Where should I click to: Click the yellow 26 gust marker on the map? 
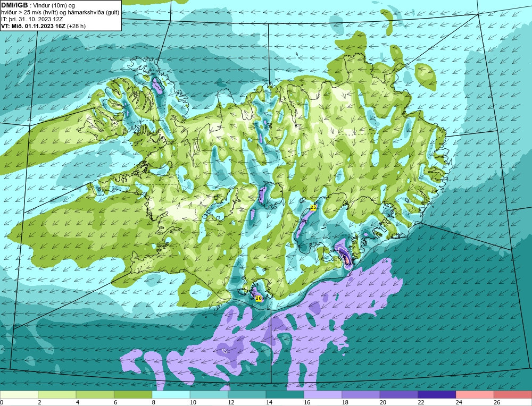[x=259, y=298]
